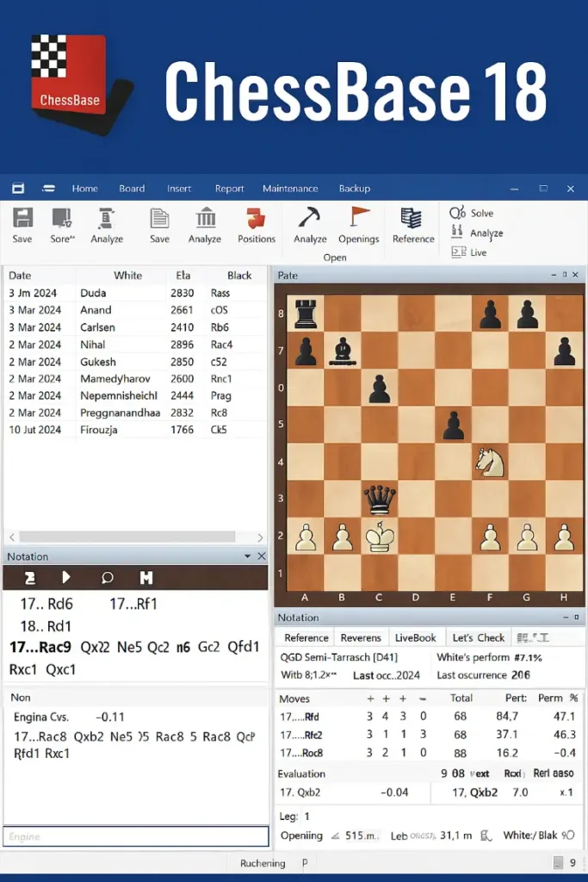This screenshot has width=588, height=882.
Task: Click the Analyze icon with the tower symbol
Action: coord(106,218)
